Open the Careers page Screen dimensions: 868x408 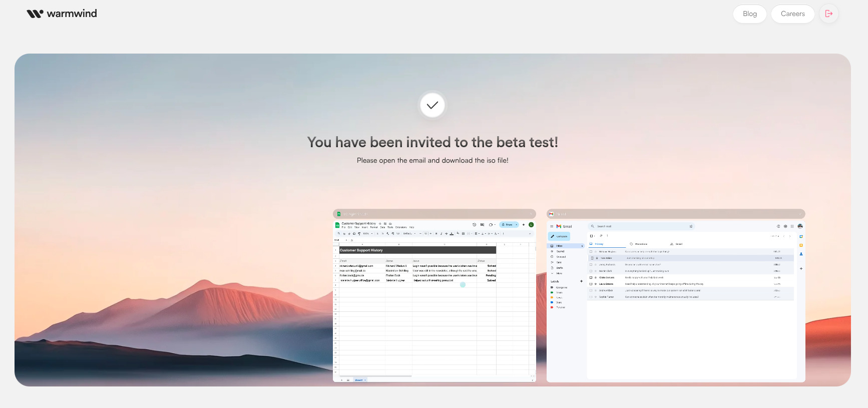point(793,14)
